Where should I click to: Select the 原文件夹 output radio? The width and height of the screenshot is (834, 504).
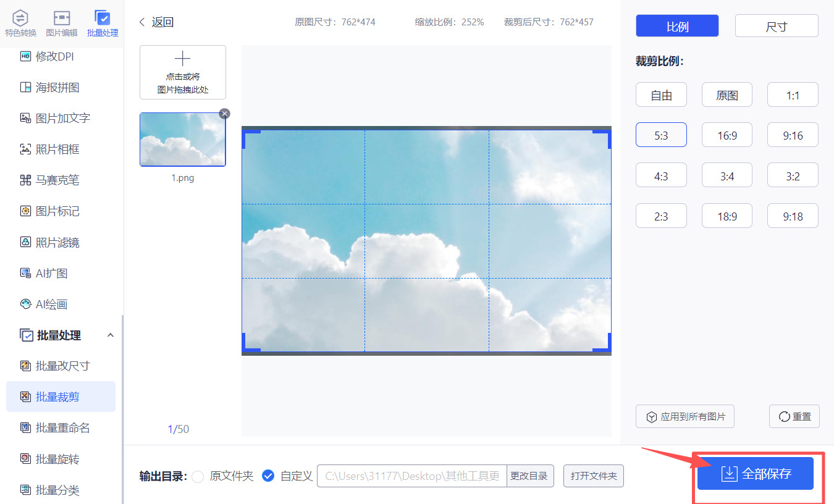(x=198, y=476)
